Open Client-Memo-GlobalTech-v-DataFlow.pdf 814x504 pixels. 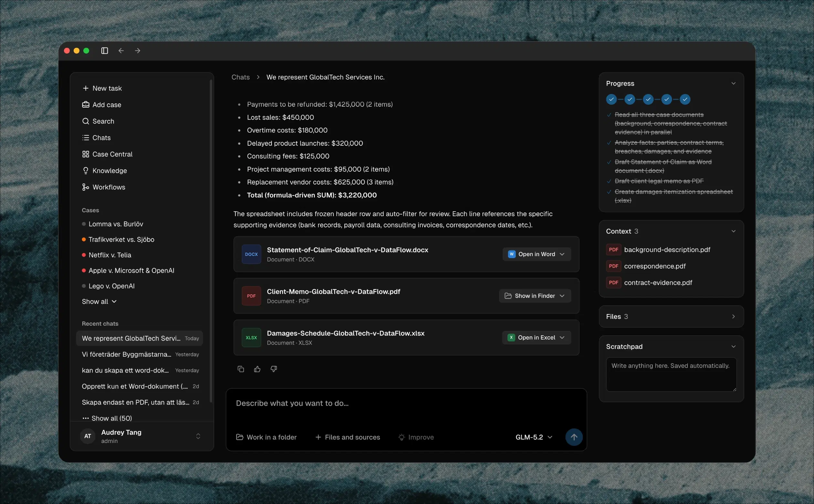[334, 292]
